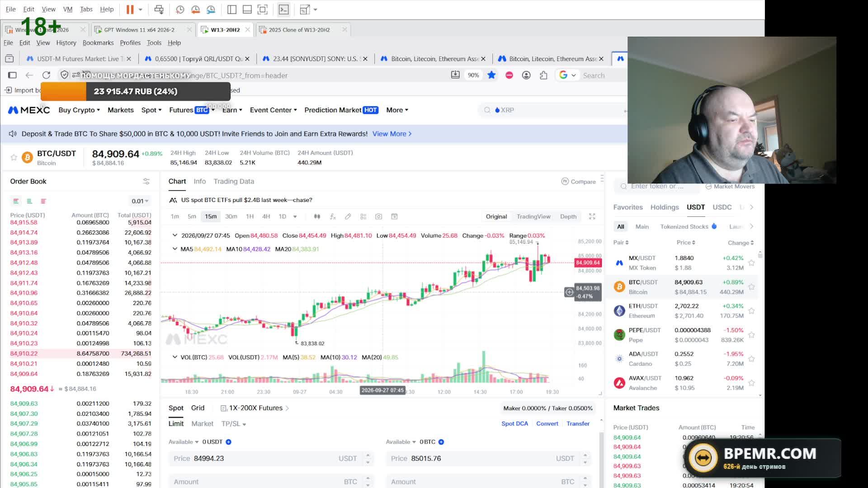
Task: Switch chart to Depth view
Action: pyautogui.click(x=568, y=216)
